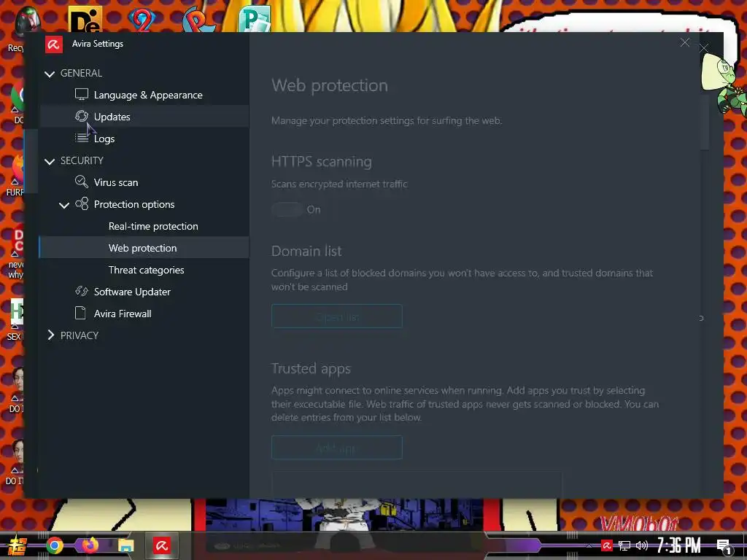This screenshot has width=747, height=560.
Task: Click the Updates refresh icon
Action: [x=82, y=116]
